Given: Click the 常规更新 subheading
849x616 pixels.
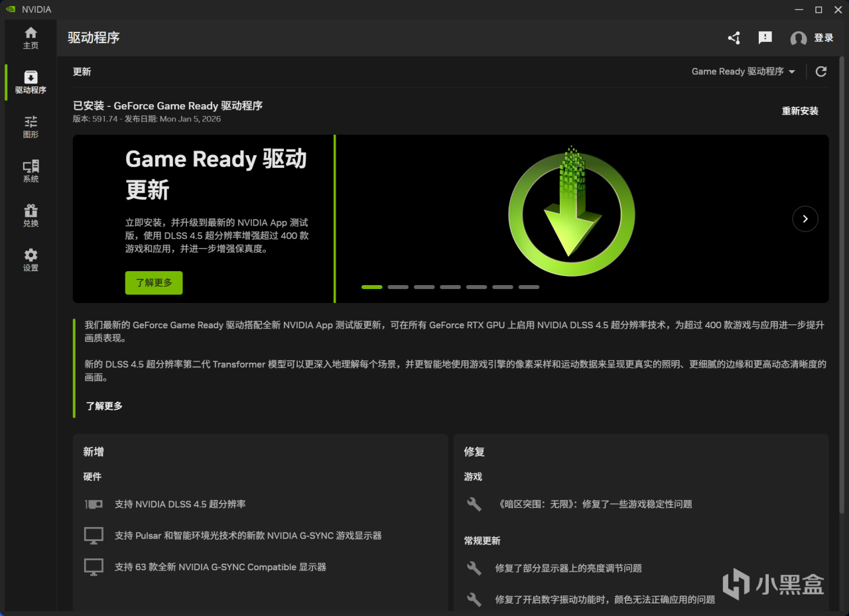Looking at the screenshot, I should pos(482,540).
